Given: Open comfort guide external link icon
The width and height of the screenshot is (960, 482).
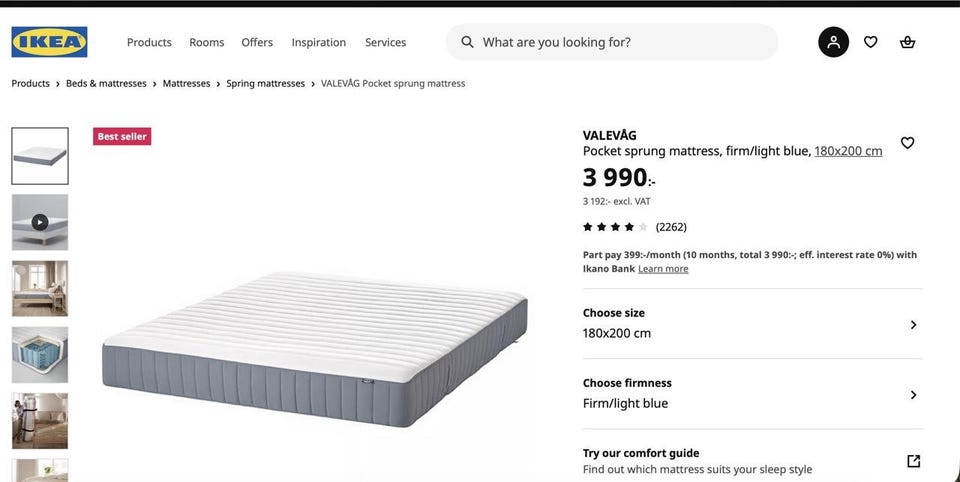Looking at the screenshot, I should point(912,461).
